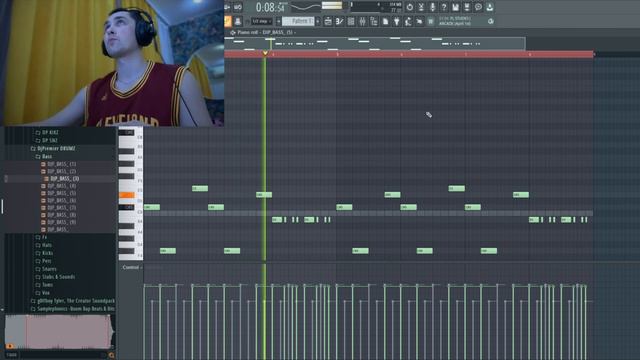640x360 pixels.
Task: Open the DP SNZ folder
Action: click(46, 140)
